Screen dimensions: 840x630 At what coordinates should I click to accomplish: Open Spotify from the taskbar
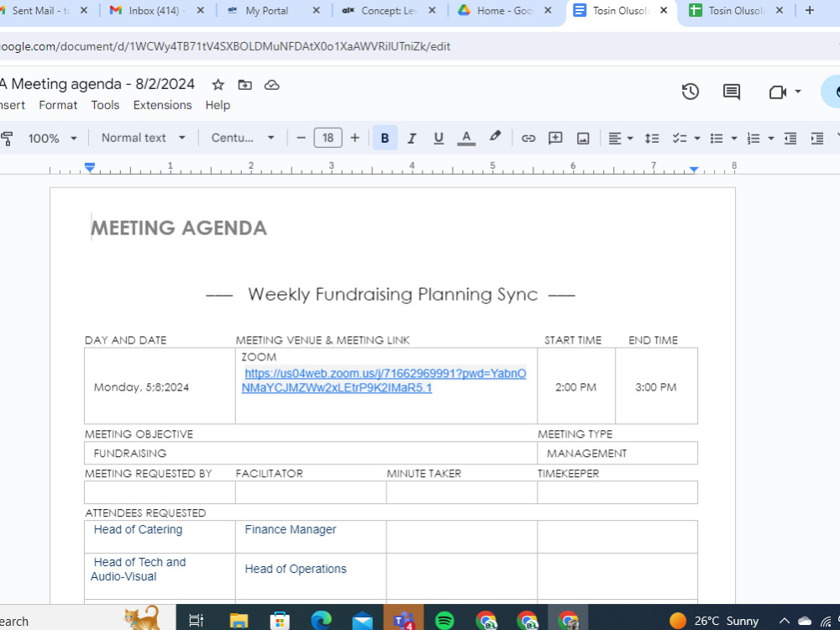click(444, 621)
